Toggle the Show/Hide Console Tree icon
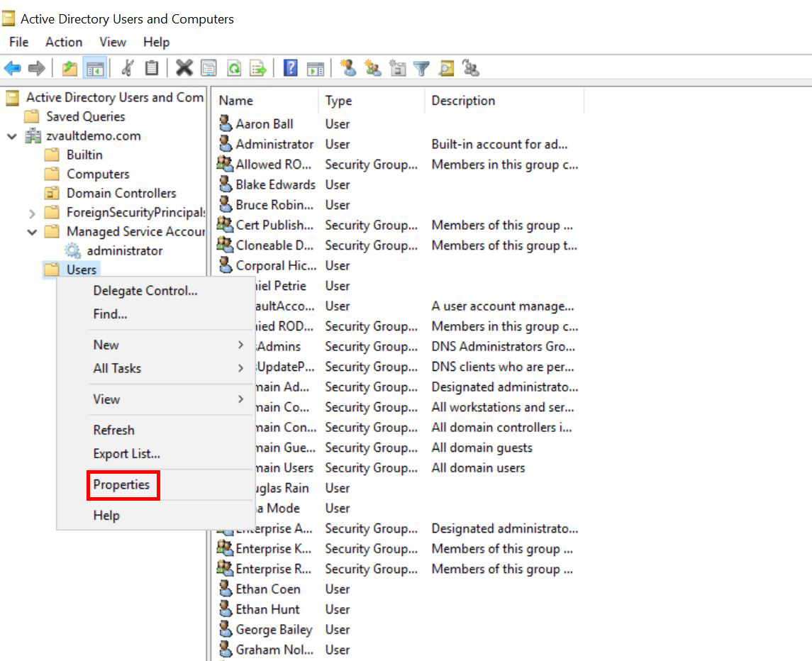 click(95, 68)
